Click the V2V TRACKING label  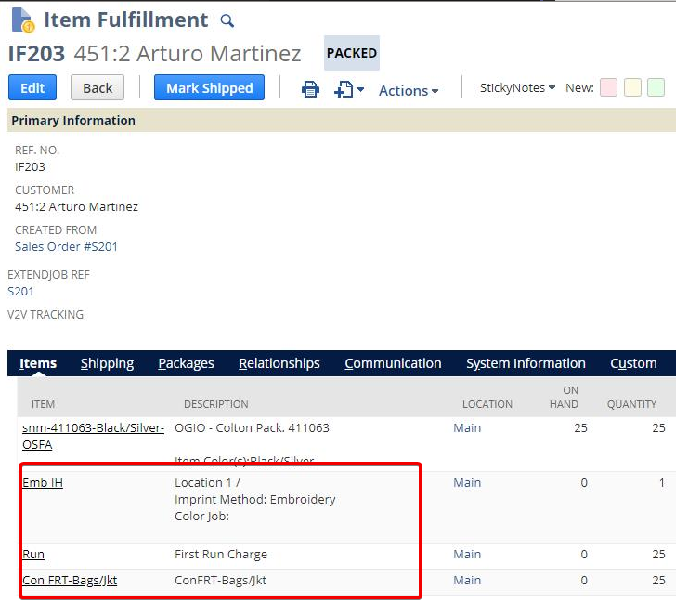(x=45, y=314)
